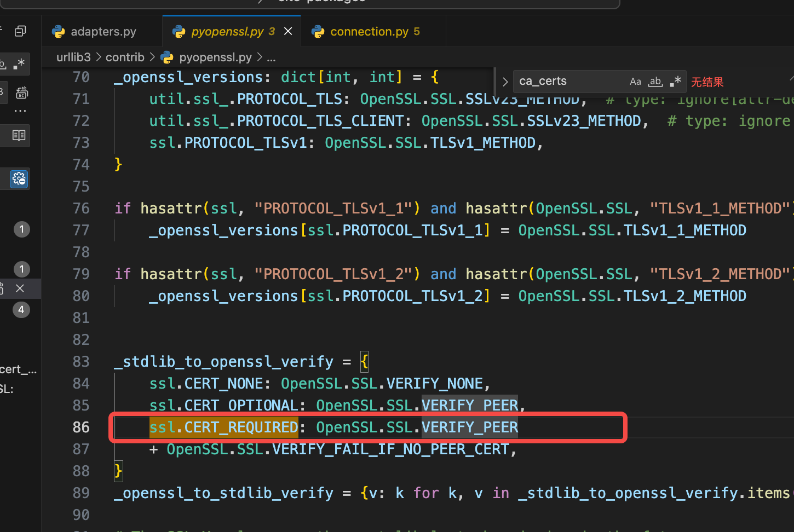Dismiss the highlighted sidebar search result

20,288
